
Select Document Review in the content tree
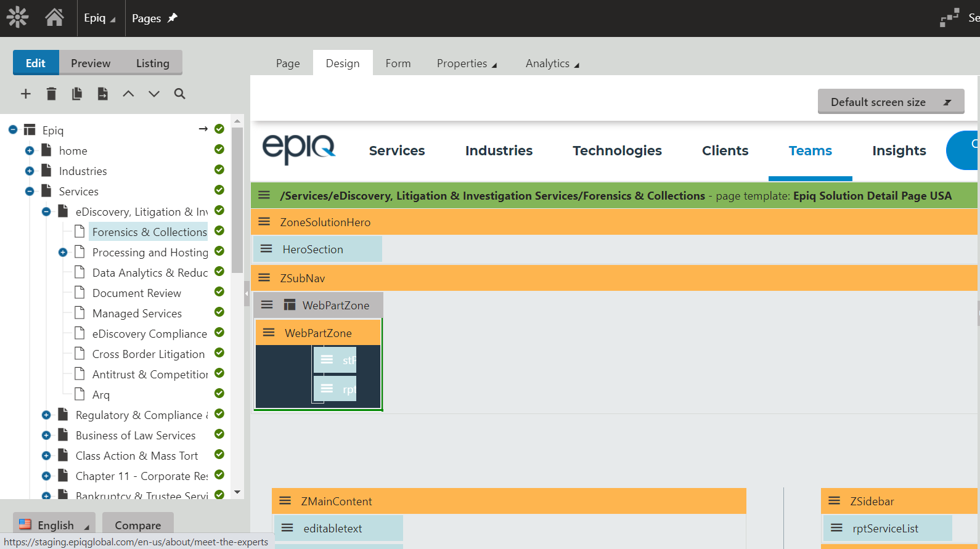click(136, 293)
